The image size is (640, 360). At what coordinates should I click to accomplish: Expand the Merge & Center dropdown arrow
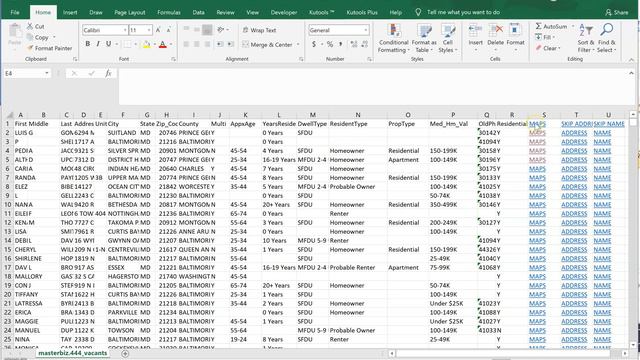click(298, 44)
